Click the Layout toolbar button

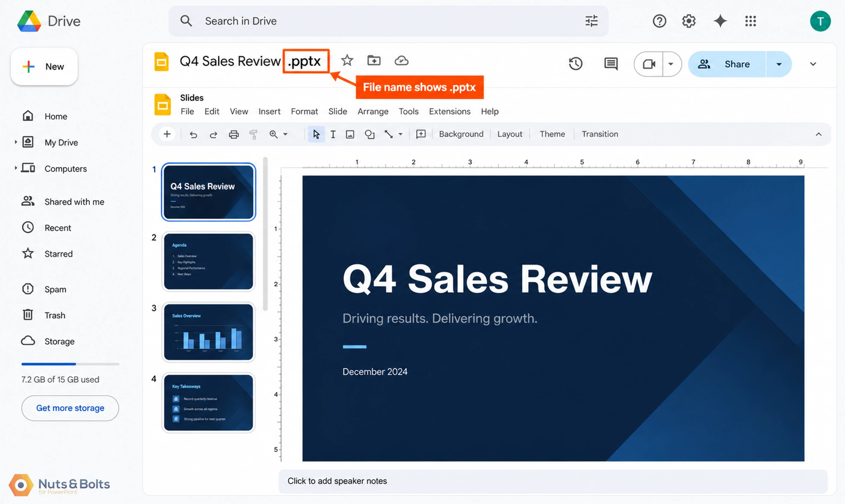509,134
